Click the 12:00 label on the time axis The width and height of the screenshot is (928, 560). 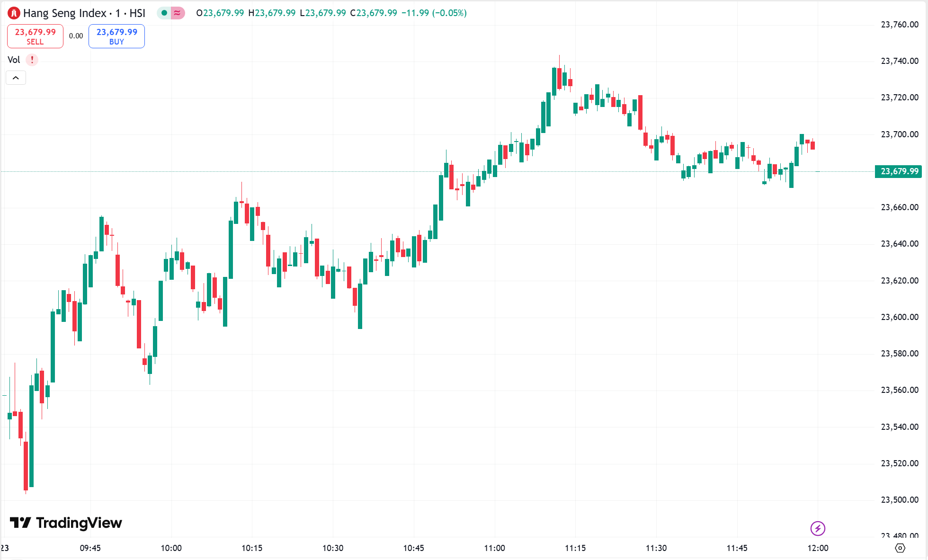pos(819,548)
